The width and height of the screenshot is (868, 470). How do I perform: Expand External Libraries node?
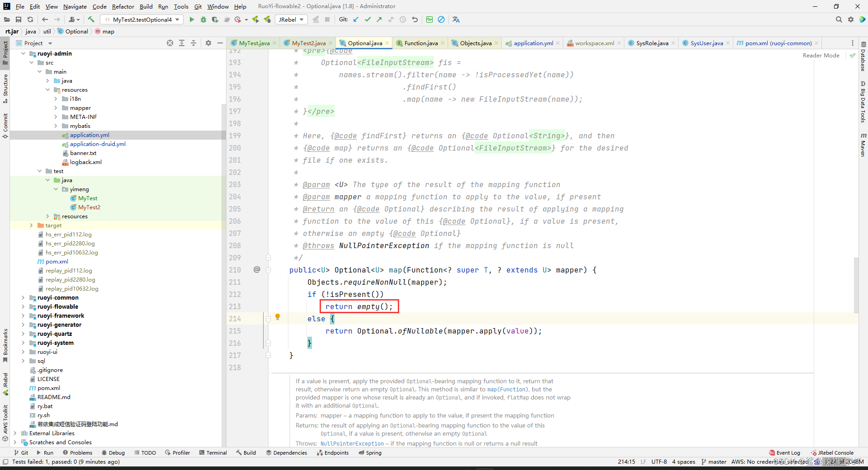(15, 433)
